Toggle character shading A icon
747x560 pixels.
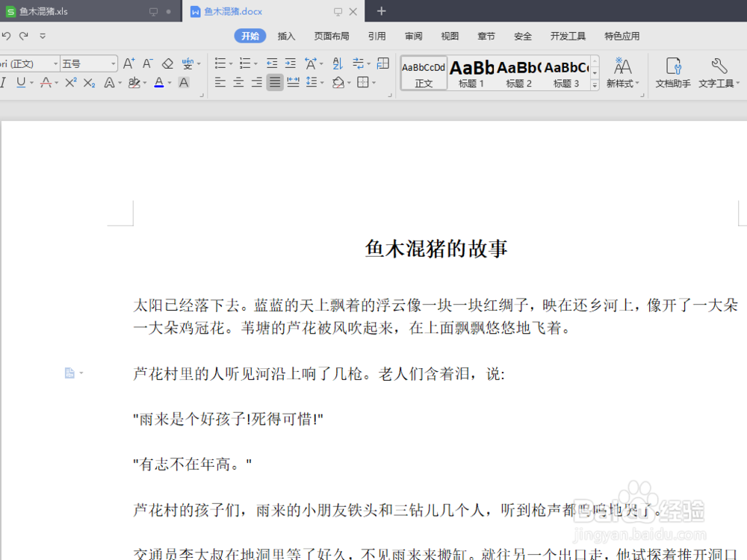[184, 82]
